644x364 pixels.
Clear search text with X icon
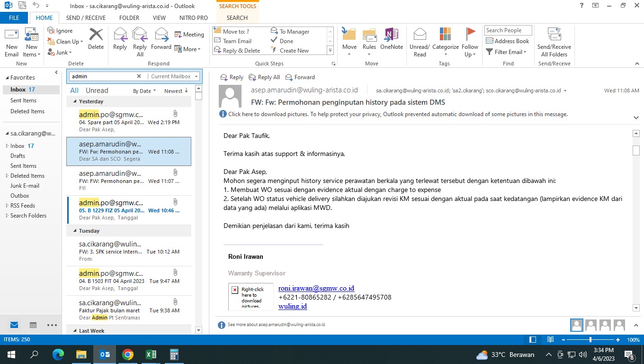point(139,76)
